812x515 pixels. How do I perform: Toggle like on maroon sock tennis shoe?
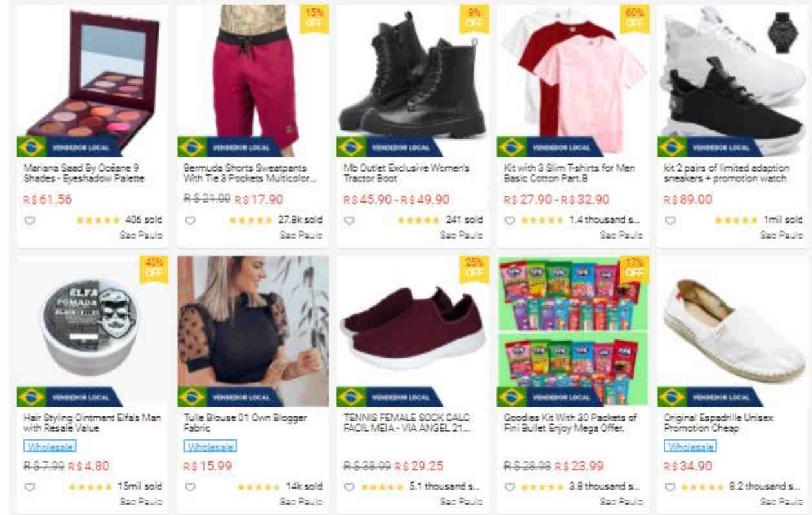(x=349, y=487)
